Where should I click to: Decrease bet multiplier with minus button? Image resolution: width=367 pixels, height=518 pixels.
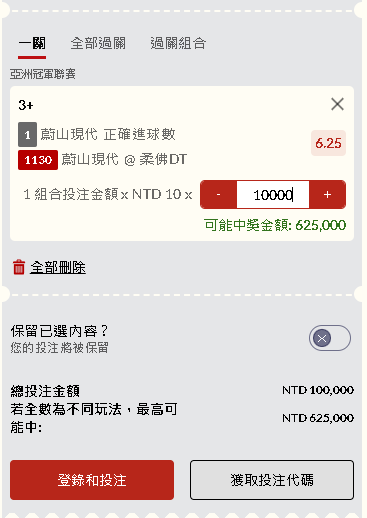[x=218, y=194]
